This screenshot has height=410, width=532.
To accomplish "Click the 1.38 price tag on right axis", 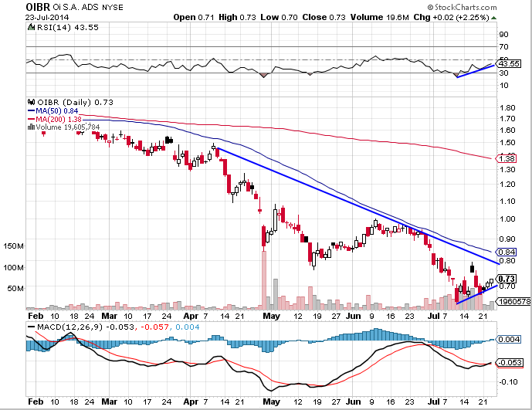I will pyautogui.click(x=507, y=158).
